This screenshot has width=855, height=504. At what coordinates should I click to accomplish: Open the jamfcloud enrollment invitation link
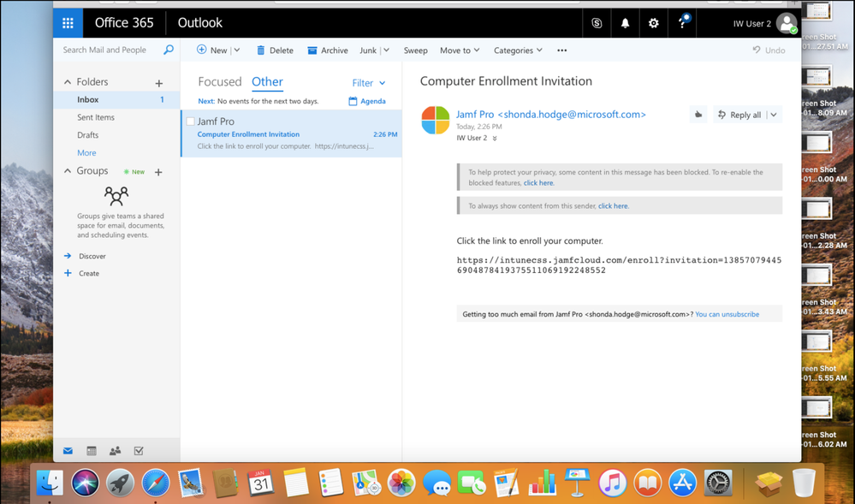(x=619, y=265)
